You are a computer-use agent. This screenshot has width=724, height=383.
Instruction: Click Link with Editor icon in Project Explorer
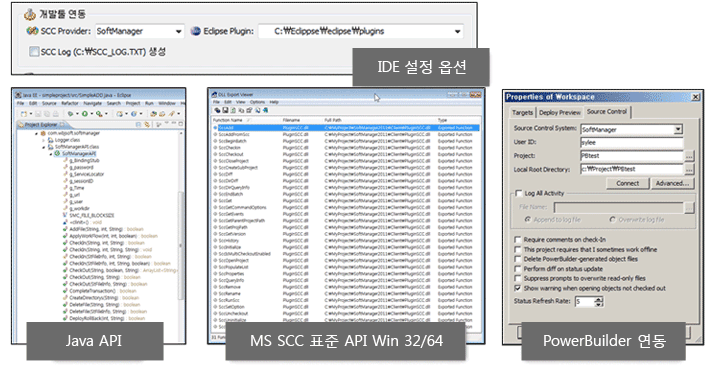147,124
